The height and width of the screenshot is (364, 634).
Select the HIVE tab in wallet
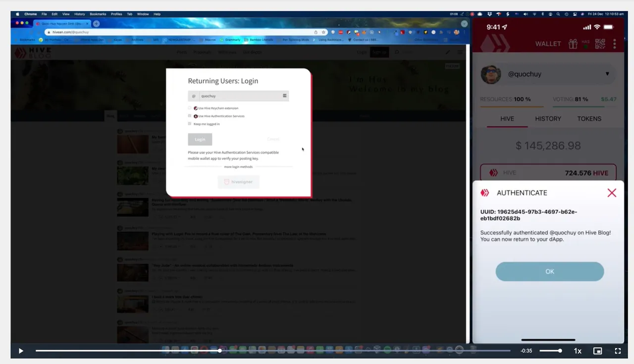click(x=507, y=118)
